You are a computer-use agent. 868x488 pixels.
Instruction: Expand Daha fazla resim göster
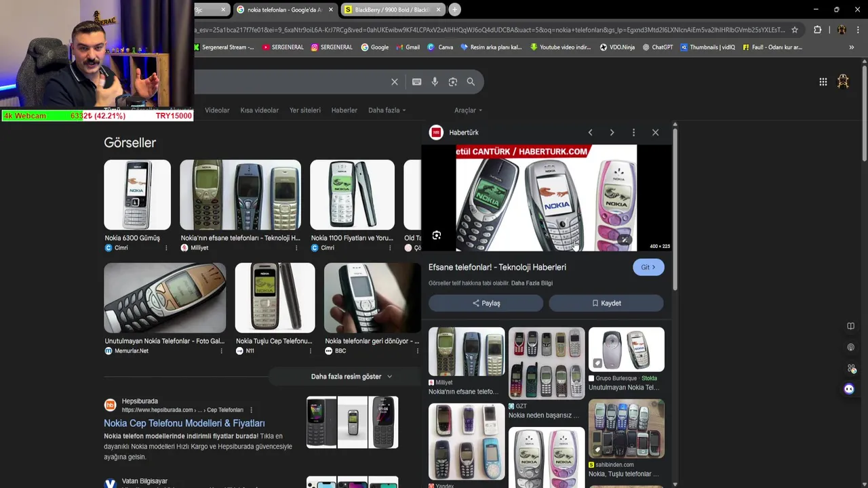click(x=351, y=377)
